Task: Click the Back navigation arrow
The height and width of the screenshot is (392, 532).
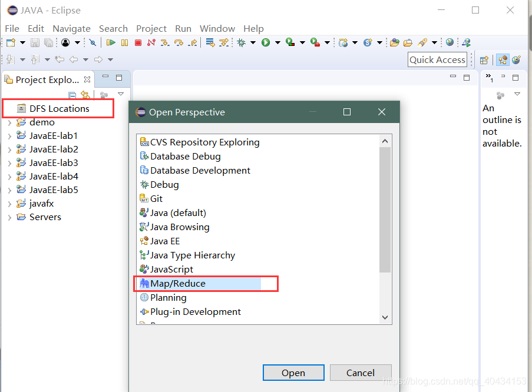Action: pyautogui.click(x=74, y=59)
